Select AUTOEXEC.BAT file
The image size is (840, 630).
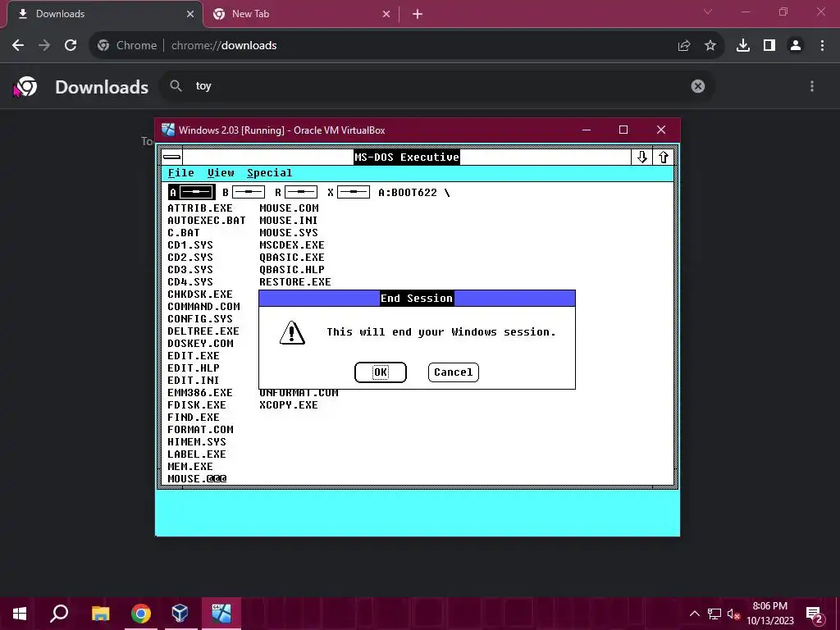coord(206,220)
